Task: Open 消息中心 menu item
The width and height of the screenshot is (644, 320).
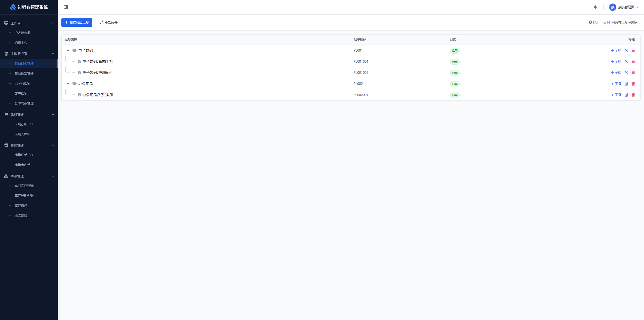Action: [x=29, y=43]
